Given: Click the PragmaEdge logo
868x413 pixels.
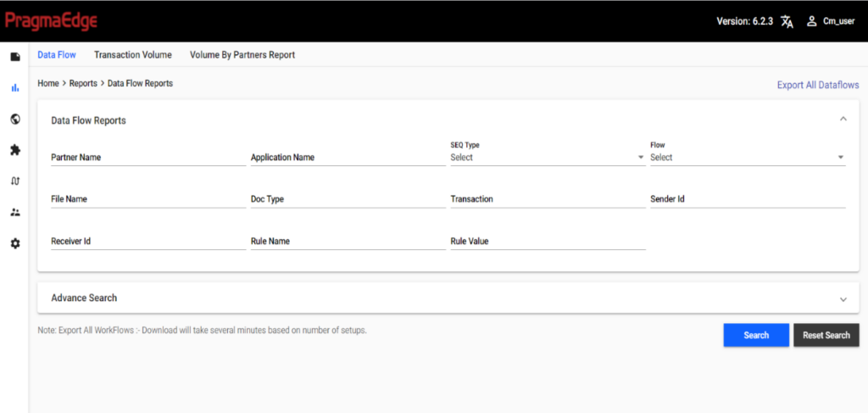Looking at the screenshot, I should (51, 21).
